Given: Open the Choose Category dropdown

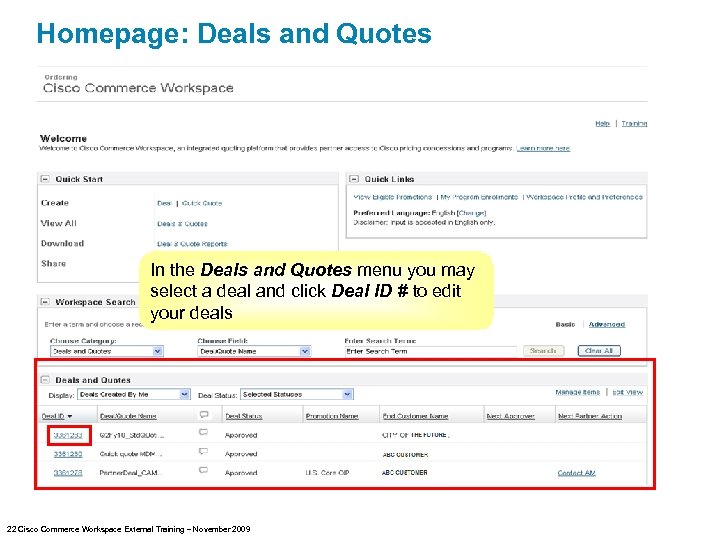Looking at the screenshot, I should [x=158, y=351].
